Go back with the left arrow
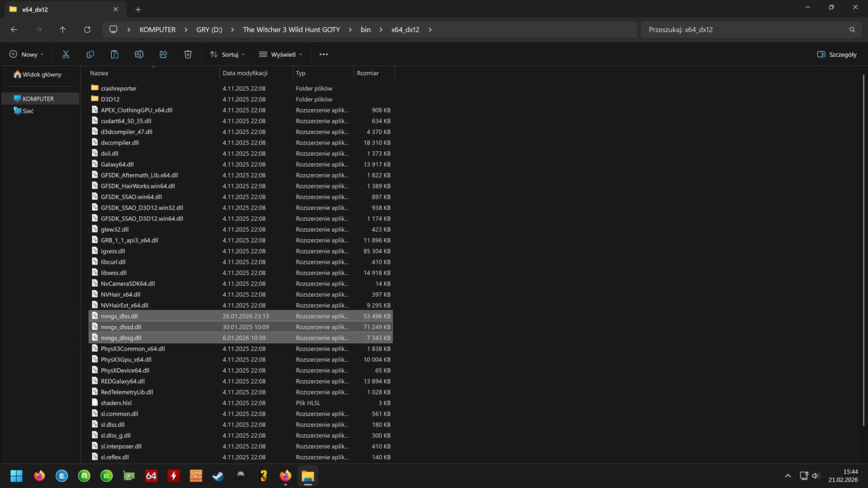The height and width of the screenshot is (488, 868). (x=14, y=30)
